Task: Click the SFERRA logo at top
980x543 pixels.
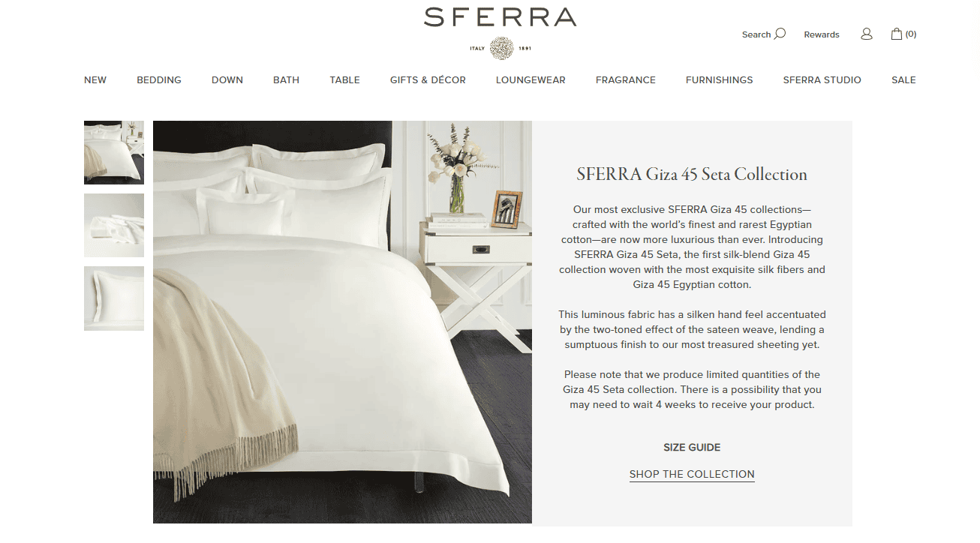Action: point(500,17)
